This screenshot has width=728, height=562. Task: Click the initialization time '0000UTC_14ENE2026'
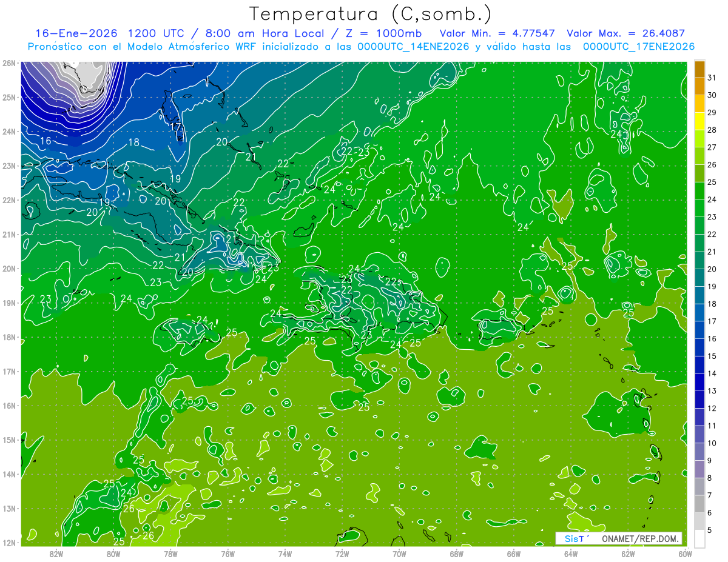point(413,47)
